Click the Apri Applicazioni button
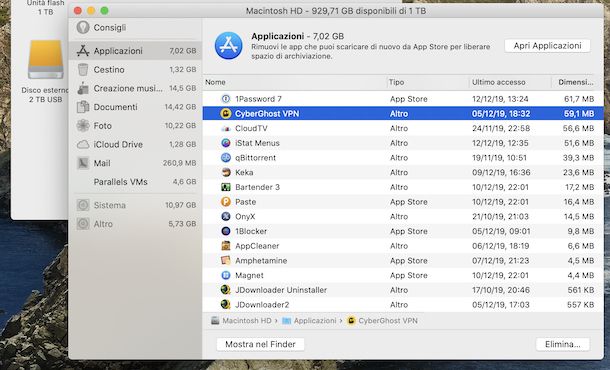610x370 pixels. [x=547, y=46]
